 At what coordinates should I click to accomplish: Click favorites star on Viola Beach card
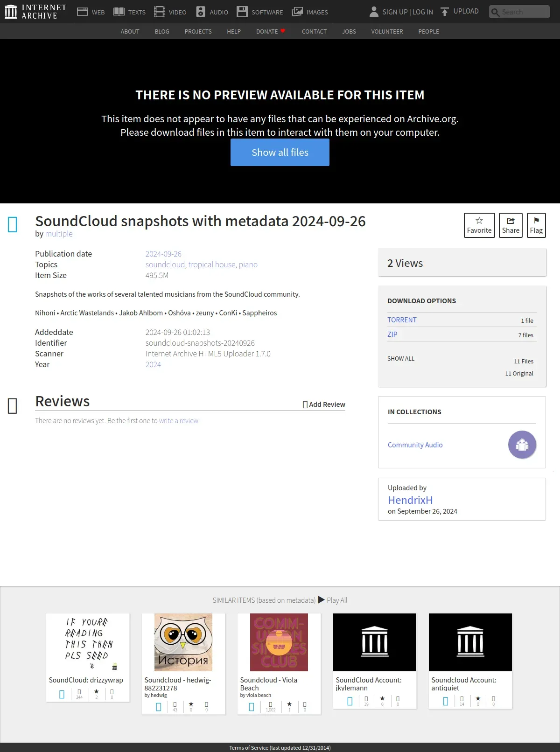click(x=289, y=704)
